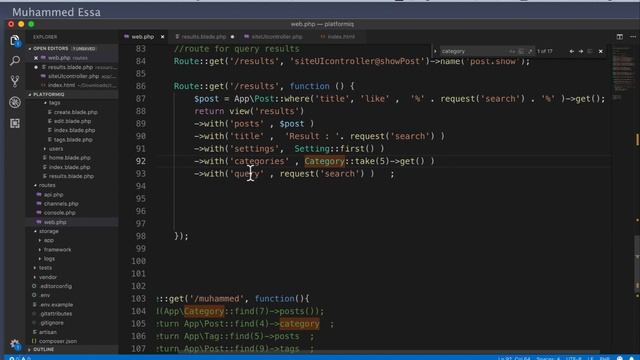640x360 pixels.
Task: Go to next match in find widget
Action: 581,51
